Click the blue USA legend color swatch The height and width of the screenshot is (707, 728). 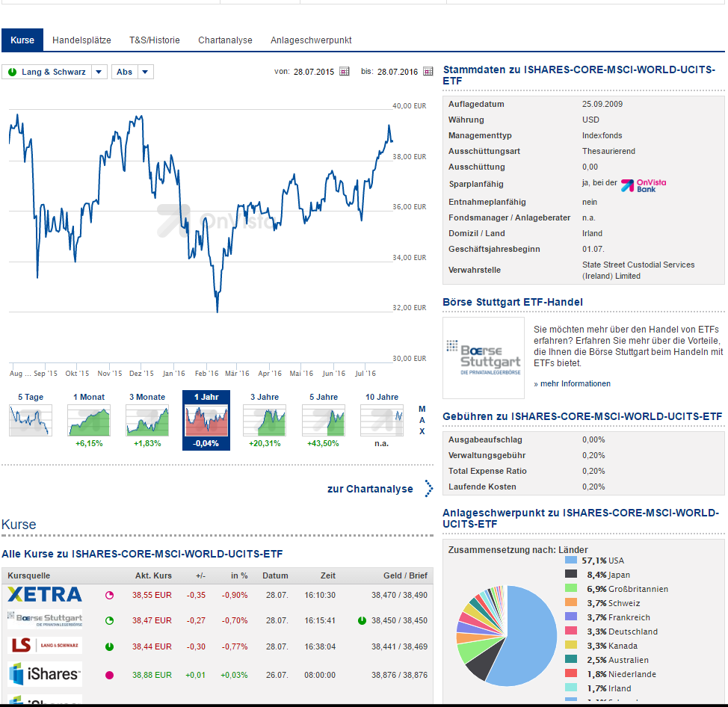(571, 561)
